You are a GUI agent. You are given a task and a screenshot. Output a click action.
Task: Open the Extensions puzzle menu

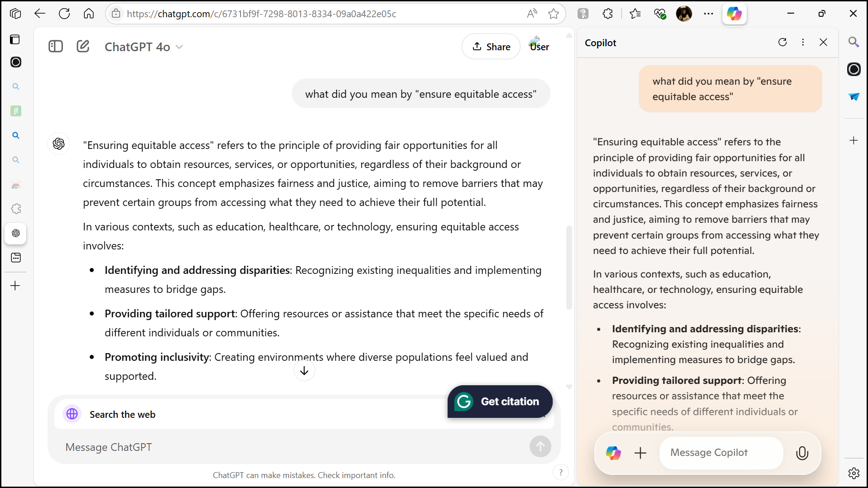[x=608, y=14]
